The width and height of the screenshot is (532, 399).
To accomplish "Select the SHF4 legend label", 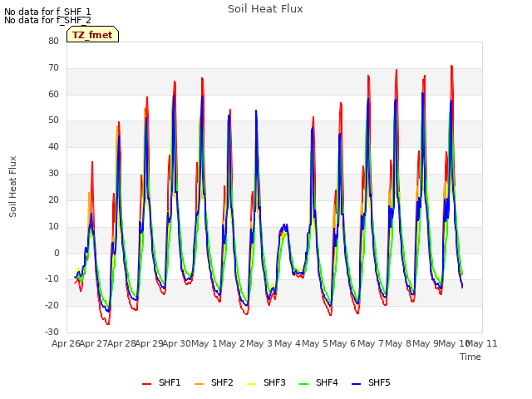I will (327, 382).
